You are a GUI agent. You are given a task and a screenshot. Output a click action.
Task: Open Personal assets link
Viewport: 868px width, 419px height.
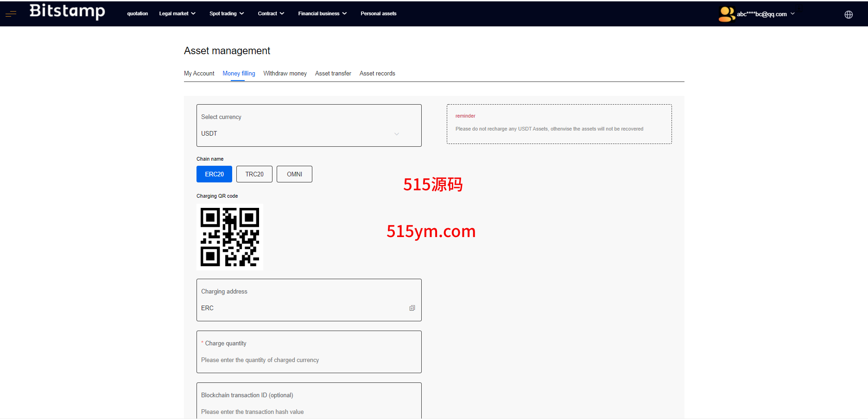pyautogui.click(x=378, y=13)
